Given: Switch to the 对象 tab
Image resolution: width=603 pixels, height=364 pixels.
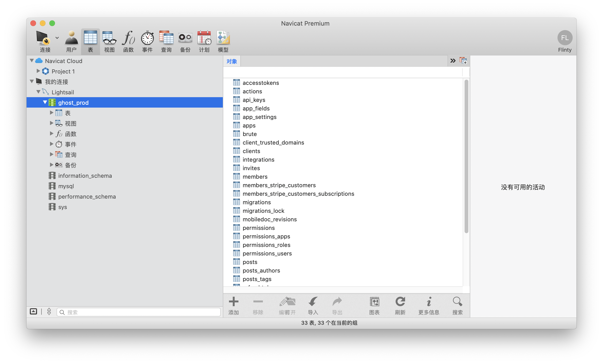Looking at the screenshot, I should 232,61.
